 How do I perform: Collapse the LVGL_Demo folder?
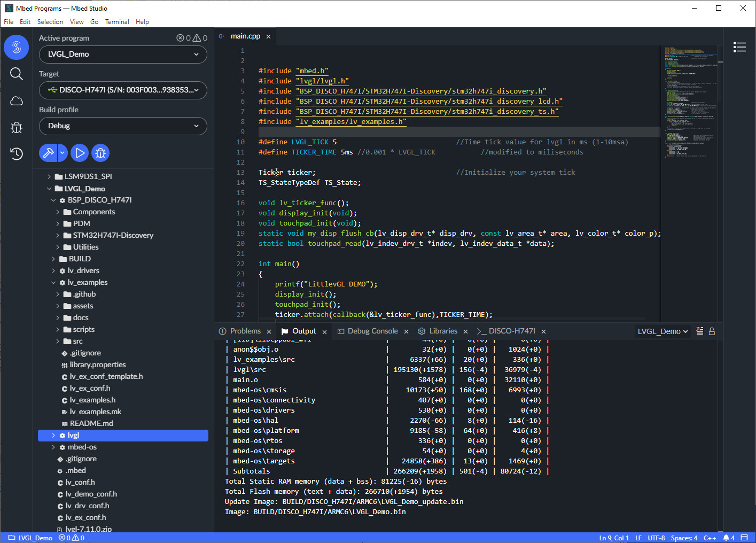pos(49,189)
